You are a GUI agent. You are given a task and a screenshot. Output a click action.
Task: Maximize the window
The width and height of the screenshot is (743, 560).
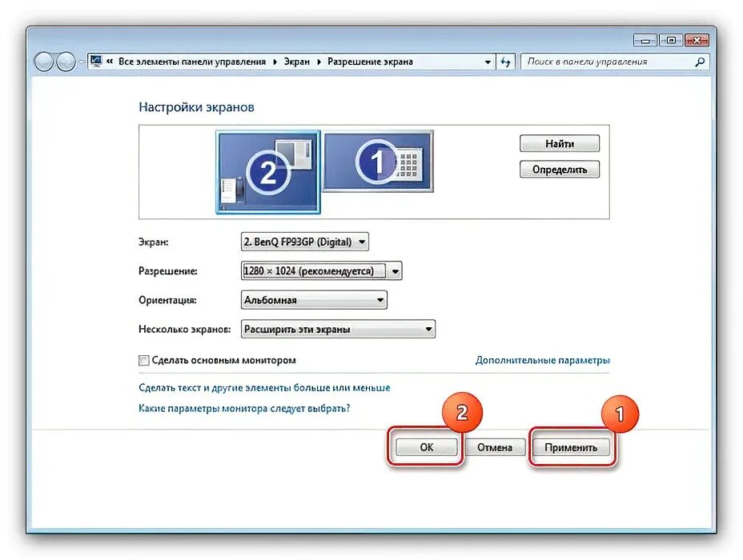point(670,41)
